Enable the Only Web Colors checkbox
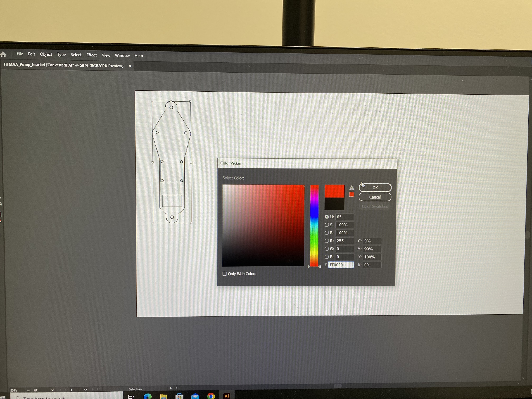 pos(224,274)
